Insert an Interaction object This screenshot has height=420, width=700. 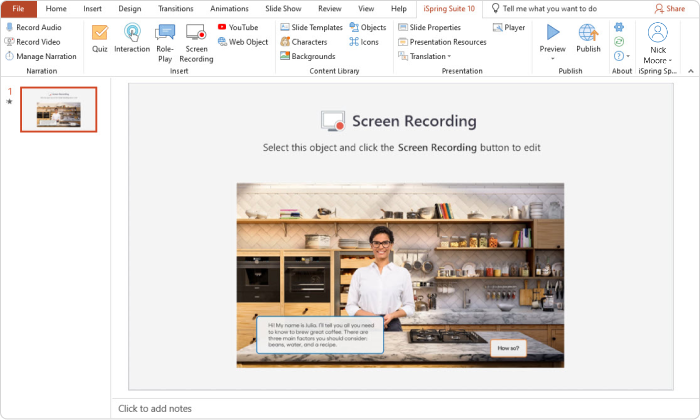pos(132,38)
